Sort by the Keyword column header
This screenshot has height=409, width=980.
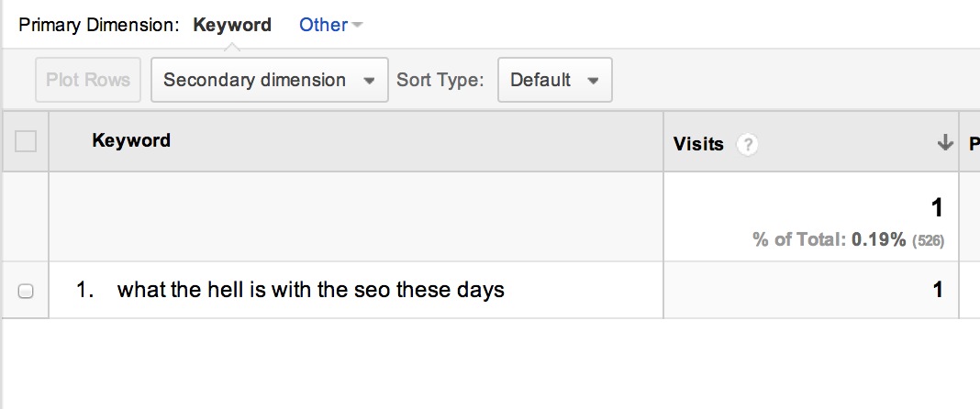tap(131, 140)
